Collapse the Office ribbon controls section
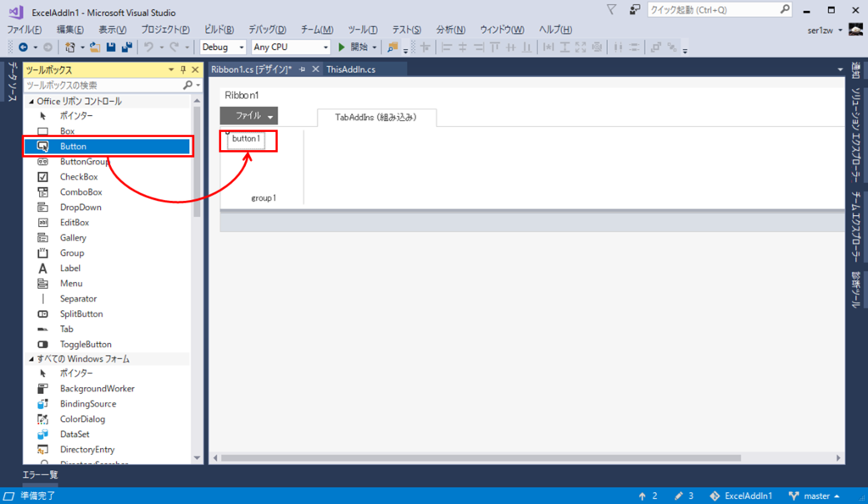This screenshot has width=868, height=504. (31, 102)
